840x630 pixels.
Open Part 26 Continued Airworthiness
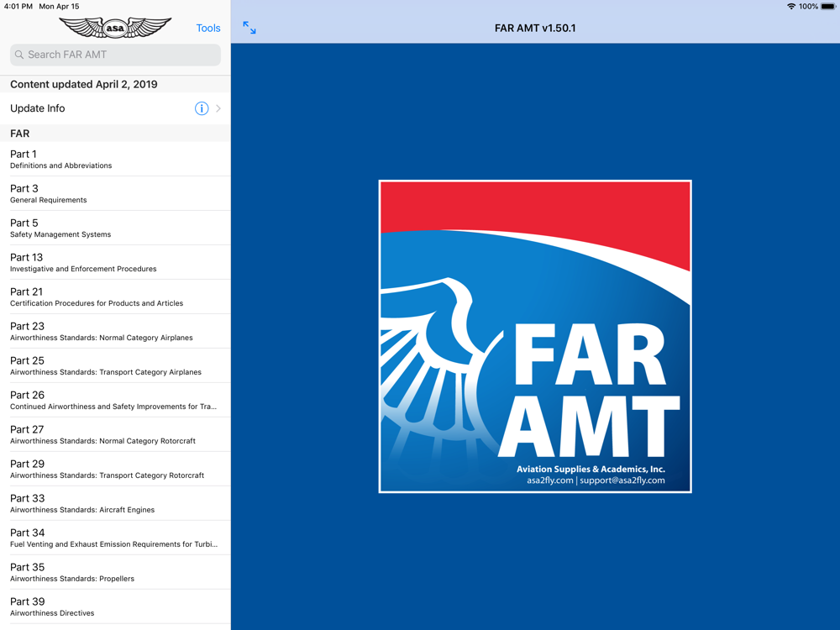[x=115, y=400]
